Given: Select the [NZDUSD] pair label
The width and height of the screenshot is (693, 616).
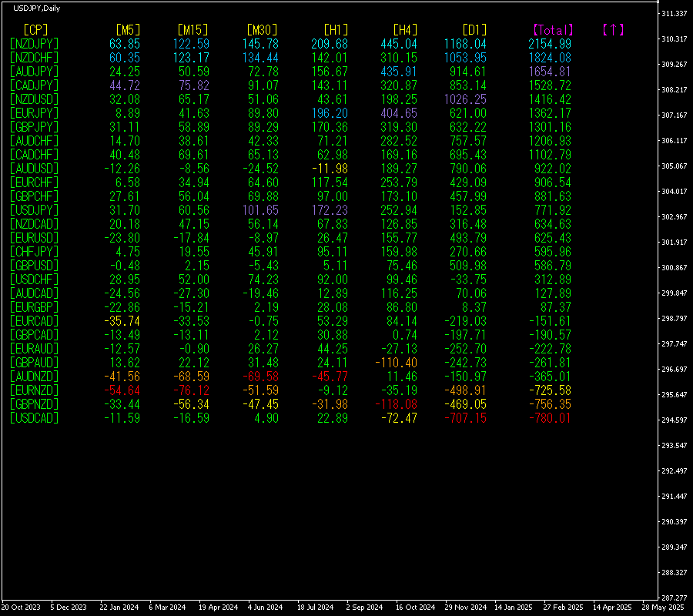Looking at the screenshot, I should coord(34,99).
